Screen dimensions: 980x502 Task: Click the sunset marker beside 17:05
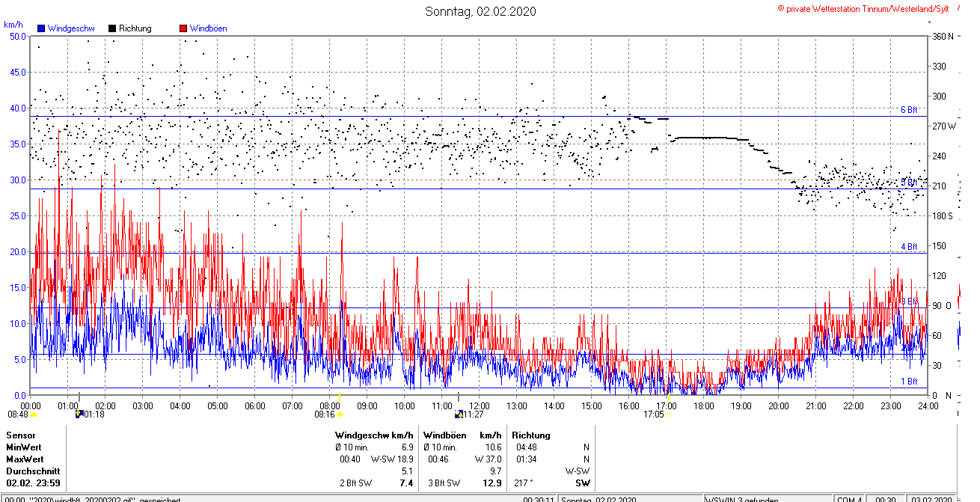click(x=669, y=414)
